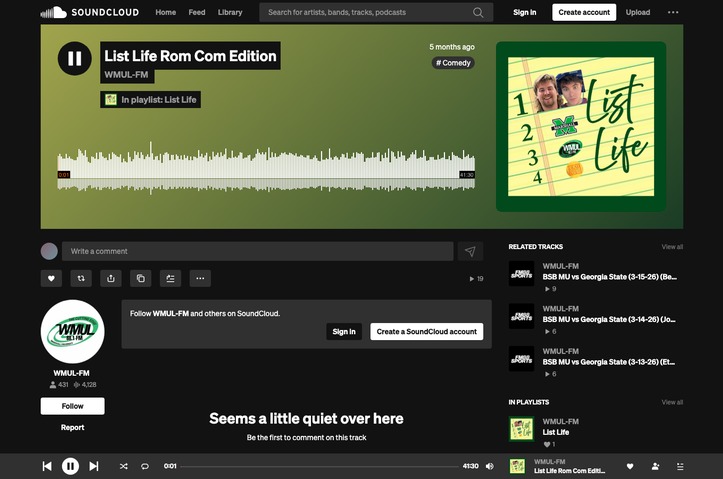The height and width of the screenshot is (479, 723).
Task: Send the comment with the paper-plane icon
Action: click(470, 251)
